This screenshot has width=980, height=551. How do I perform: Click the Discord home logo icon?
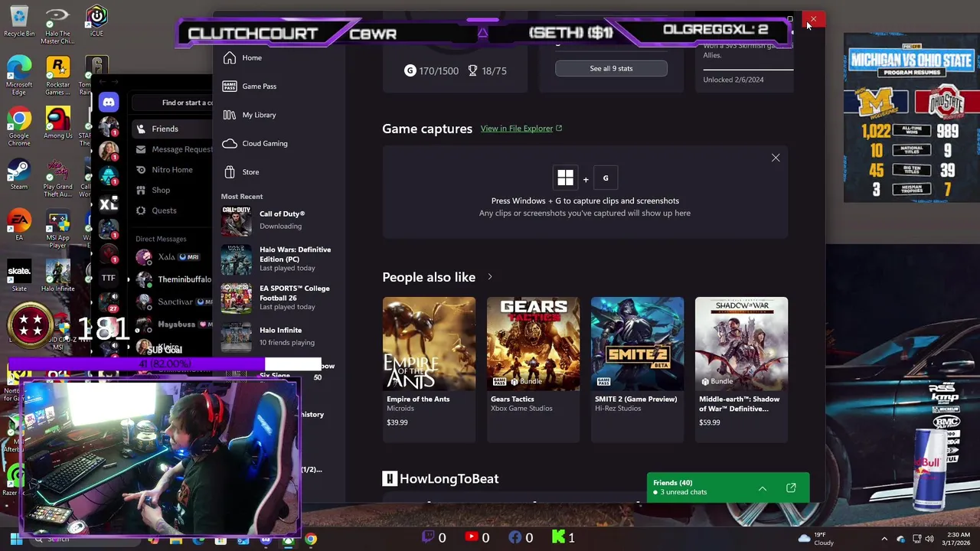coord(109,102)
